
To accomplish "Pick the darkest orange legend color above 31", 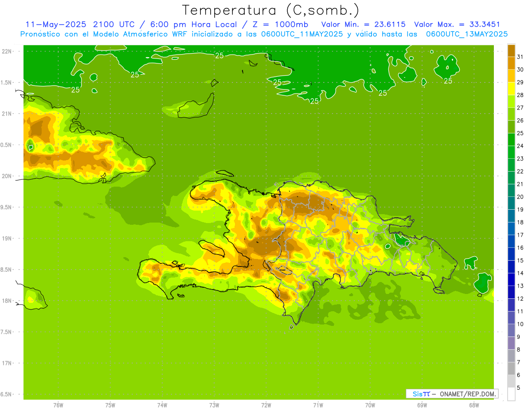I will tap(511, 51).
